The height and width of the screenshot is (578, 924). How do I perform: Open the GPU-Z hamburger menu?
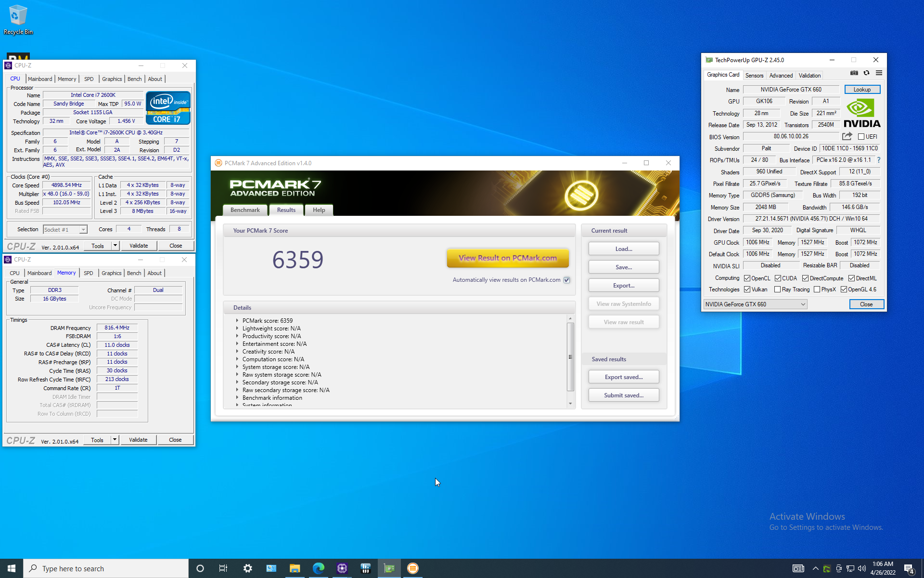(x=879, y=73)
